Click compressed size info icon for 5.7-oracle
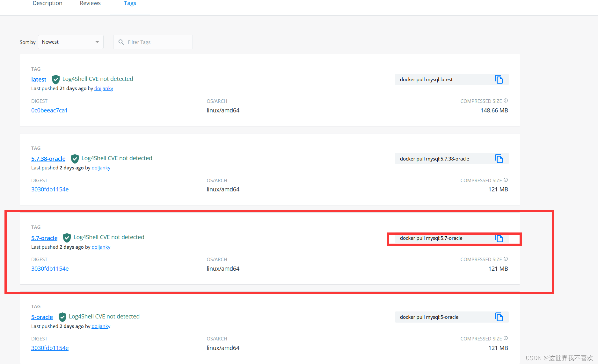Image resolution: width=598 pixels, height=364 pixels. 506,259
